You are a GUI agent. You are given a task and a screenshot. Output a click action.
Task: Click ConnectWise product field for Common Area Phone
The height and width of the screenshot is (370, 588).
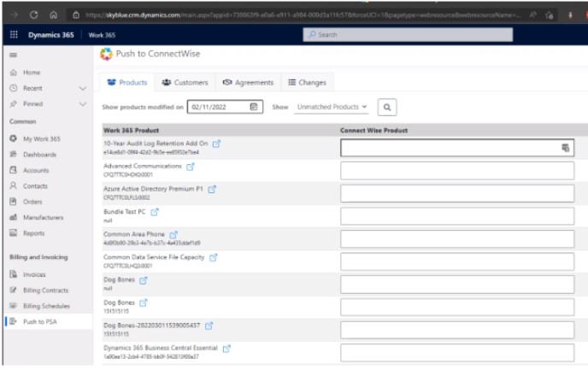click(457, 239)
